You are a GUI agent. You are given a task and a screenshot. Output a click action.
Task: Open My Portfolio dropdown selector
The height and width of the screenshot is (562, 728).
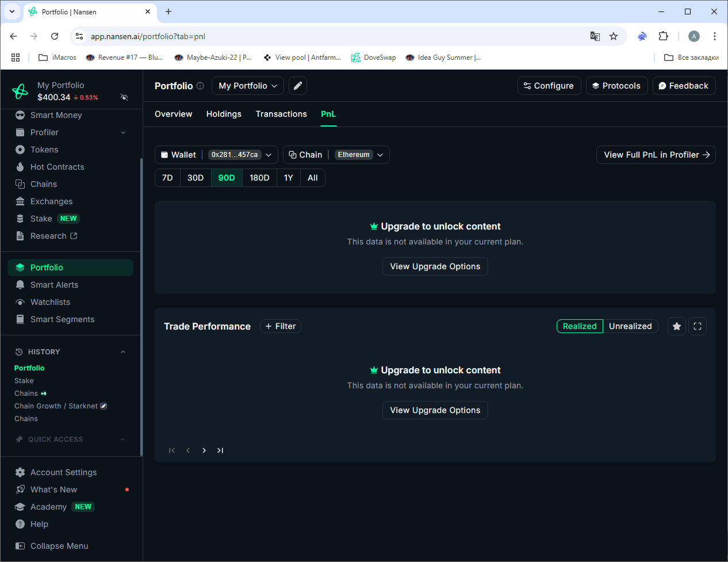click(248, 86)
